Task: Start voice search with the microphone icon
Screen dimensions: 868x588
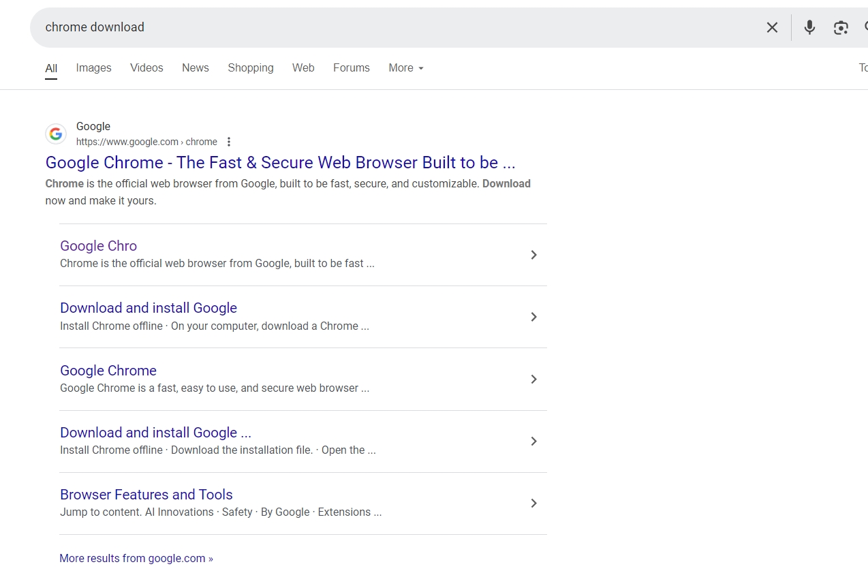Action: pyautogui.click(x=809, y=27)
